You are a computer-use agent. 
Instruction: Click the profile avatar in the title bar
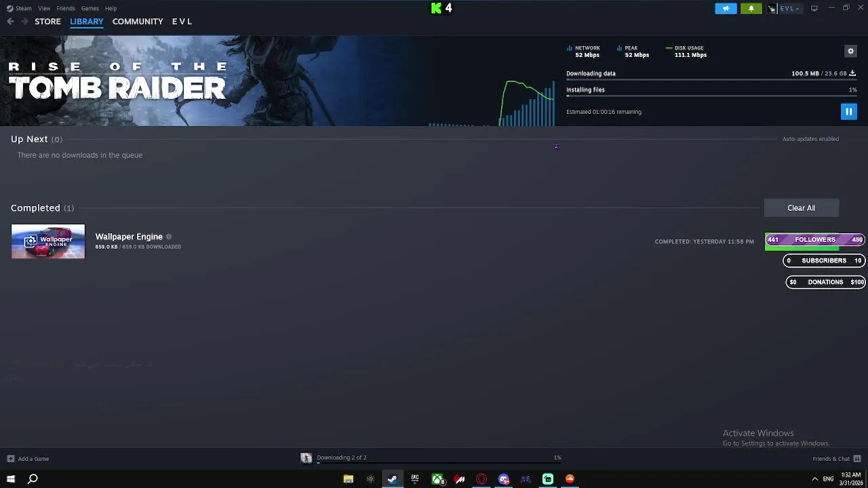772,8
